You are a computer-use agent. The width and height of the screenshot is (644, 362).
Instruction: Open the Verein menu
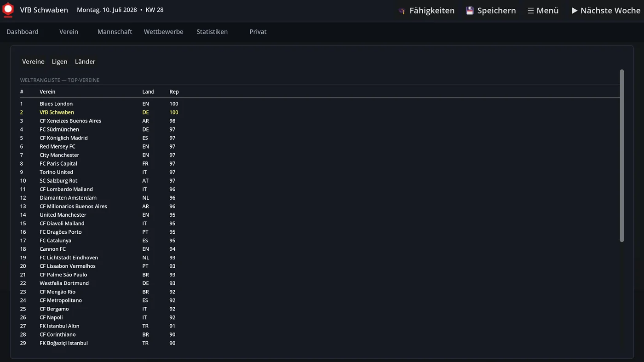[69, 32]
